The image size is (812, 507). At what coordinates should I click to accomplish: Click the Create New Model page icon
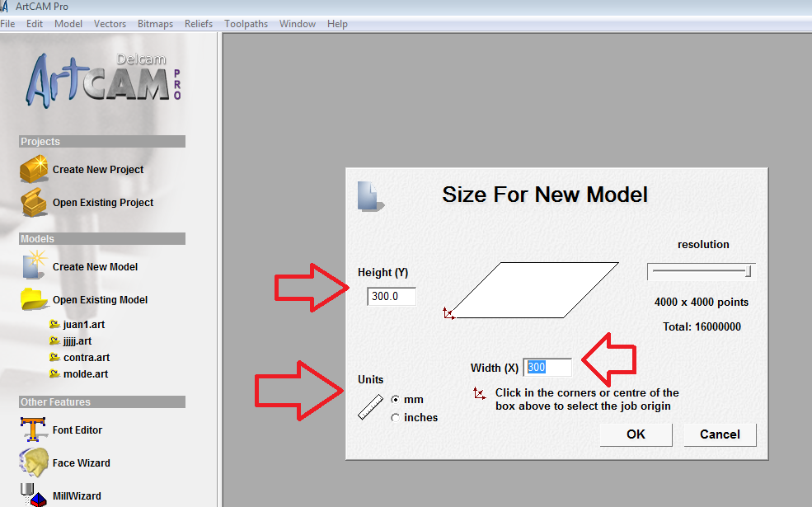pos(34,265)
